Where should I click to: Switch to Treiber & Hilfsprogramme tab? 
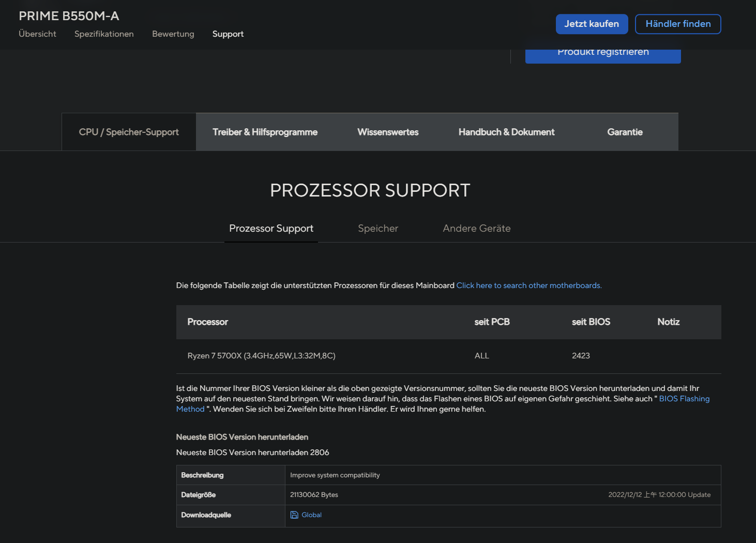265,132
